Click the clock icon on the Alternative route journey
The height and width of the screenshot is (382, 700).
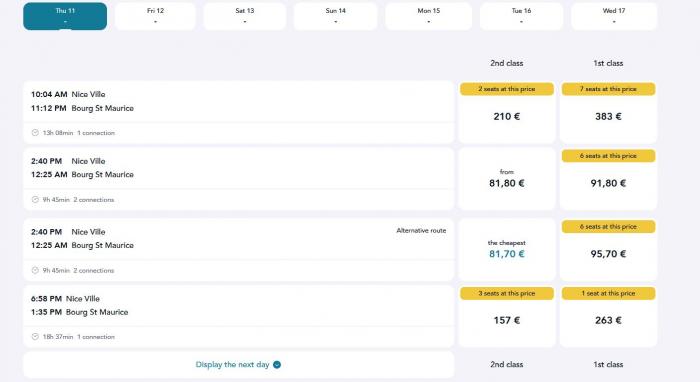pos(35,270)
